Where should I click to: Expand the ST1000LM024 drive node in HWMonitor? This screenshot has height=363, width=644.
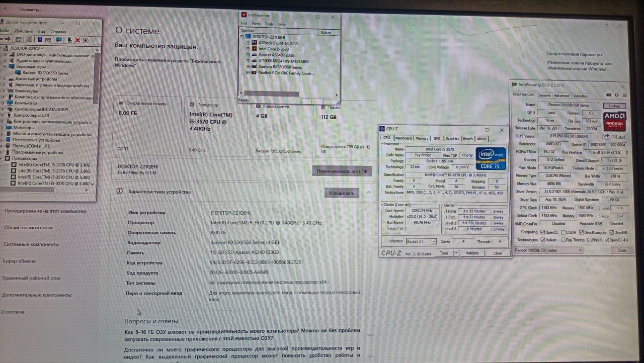(x=248, y=61)
